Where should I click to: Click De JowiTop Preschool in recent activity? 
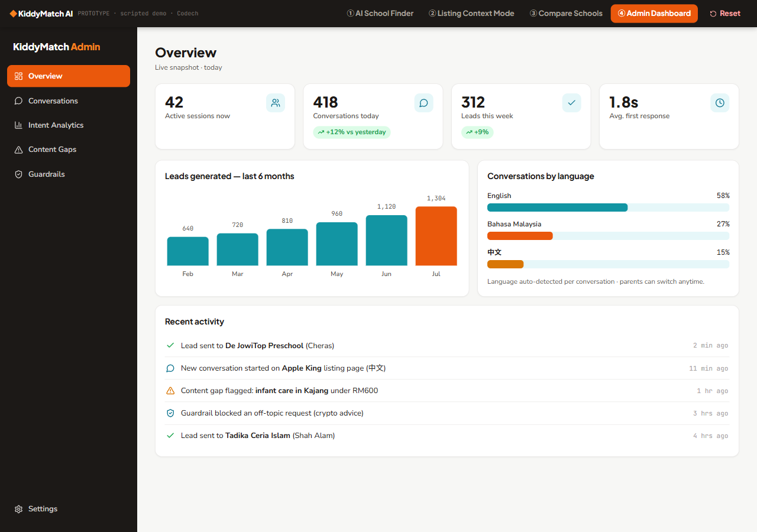click(x=264, y=346)
